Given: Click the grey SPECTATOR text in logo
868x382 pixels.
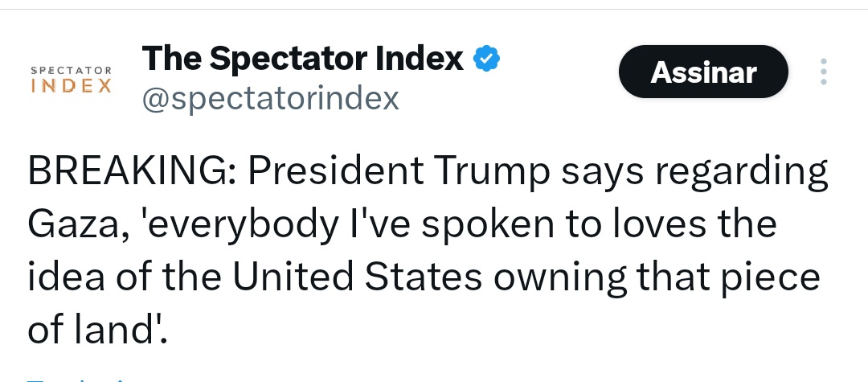Looking at the screenshot, I should (72, 70).
